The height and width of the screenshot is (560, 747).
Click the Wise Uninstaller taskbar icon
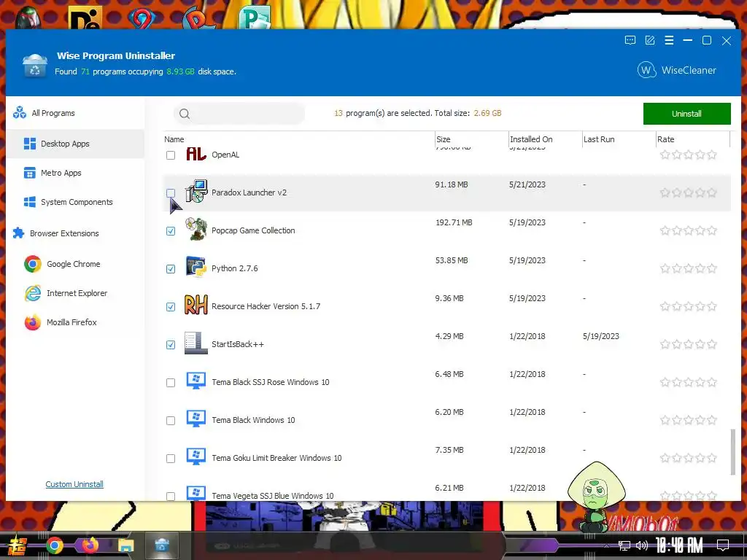point(162,545)
